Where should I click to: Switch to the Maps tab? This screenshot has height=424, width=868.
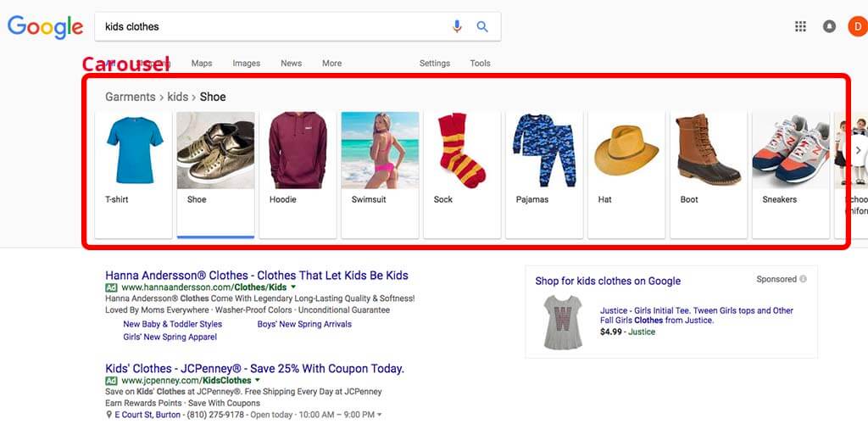[202, 63]
